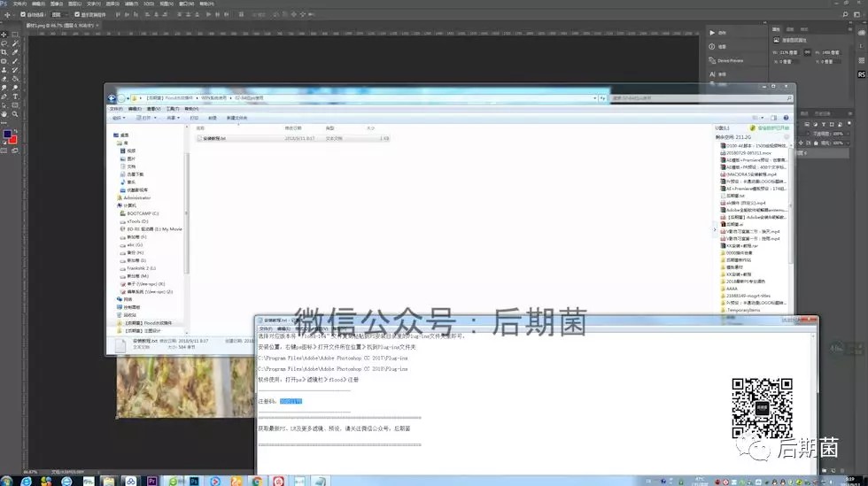Open Photoshop 文件(F) menu
Screen dimensions: 868x486
pos(19,4)
